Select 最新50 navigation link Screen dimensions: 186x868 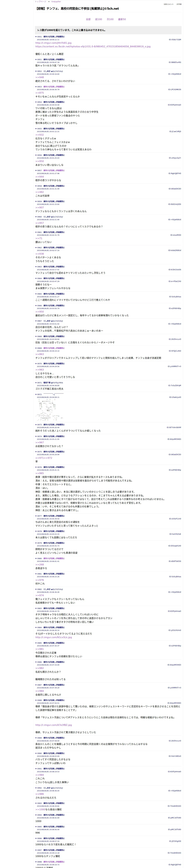[x=122, y=19]
